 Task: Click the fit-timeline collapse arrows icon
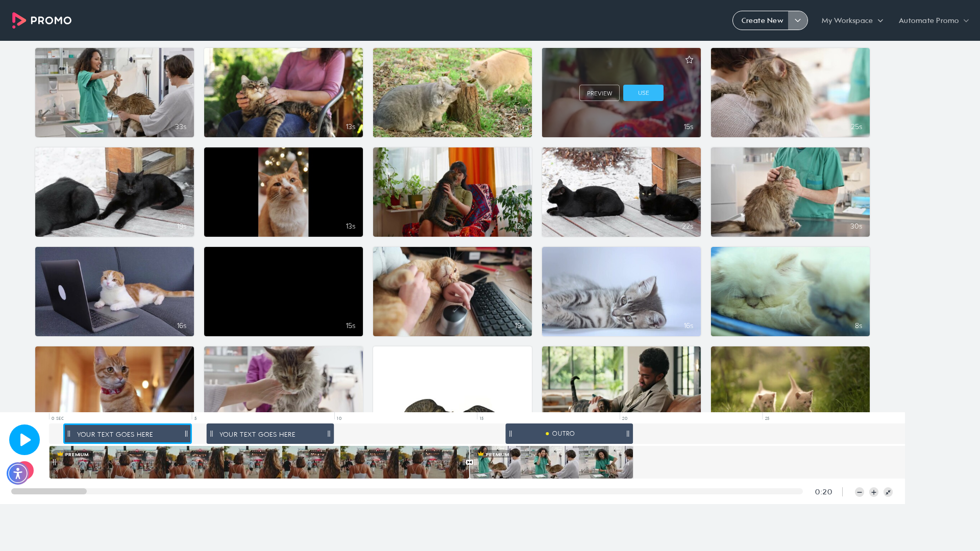pos(888,492)
